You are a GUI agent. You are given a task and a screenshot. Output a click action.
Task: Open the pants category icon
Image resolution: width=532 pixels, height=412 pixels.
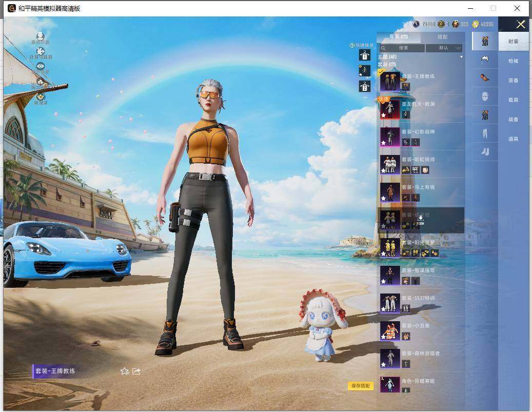point(485,133)
